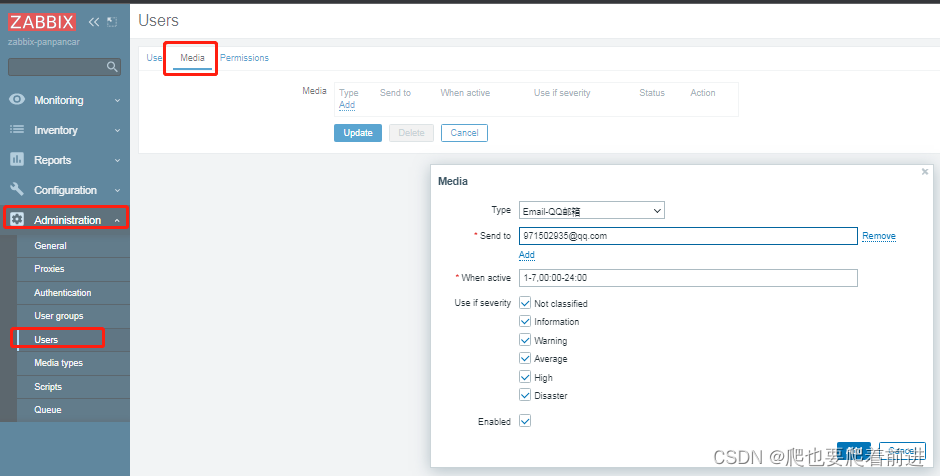Click the Add button in Media dialog

coord(854,451)
